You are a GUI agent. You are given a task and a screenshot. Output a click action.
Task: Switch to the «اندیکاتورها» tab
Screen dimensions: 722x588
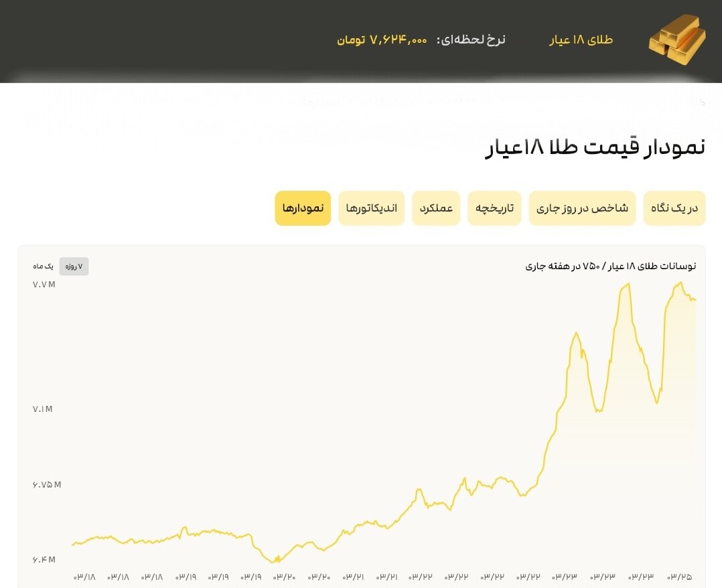coord(372,208)
